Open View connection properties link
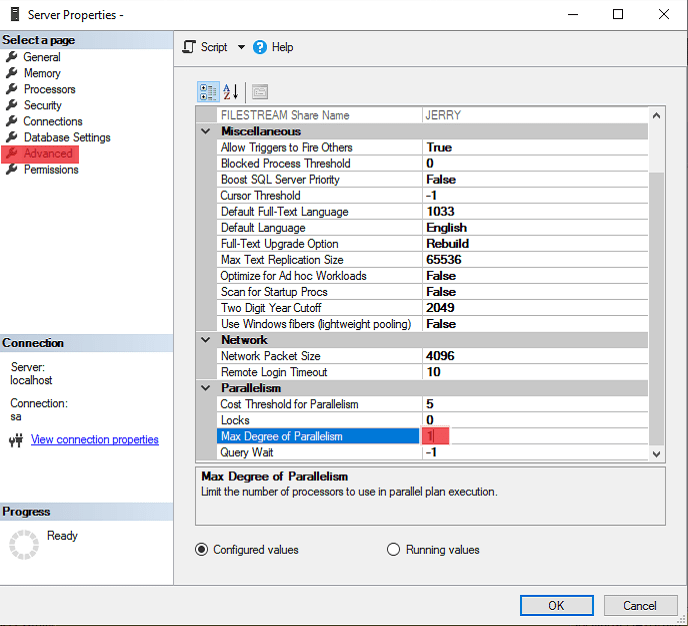The height and width of the screenshot is (626, 688). coord(94,440)
